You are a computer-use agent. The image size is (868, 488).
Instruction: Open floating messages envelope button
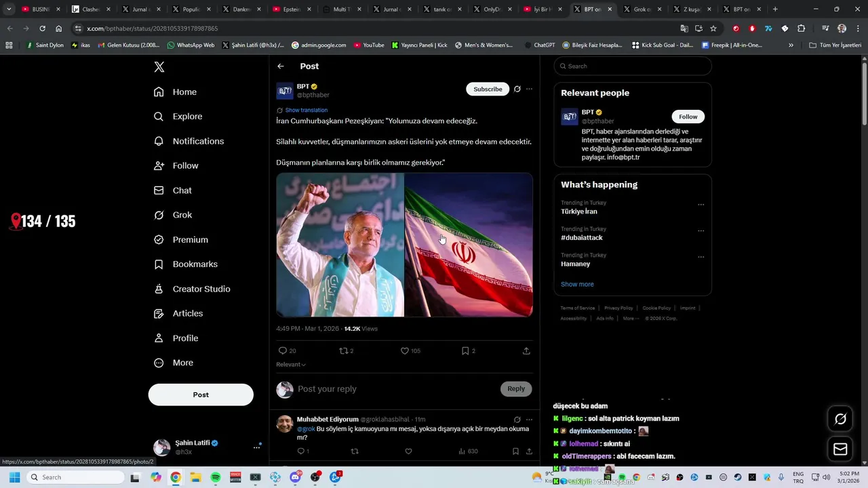(x=840, y=449)
